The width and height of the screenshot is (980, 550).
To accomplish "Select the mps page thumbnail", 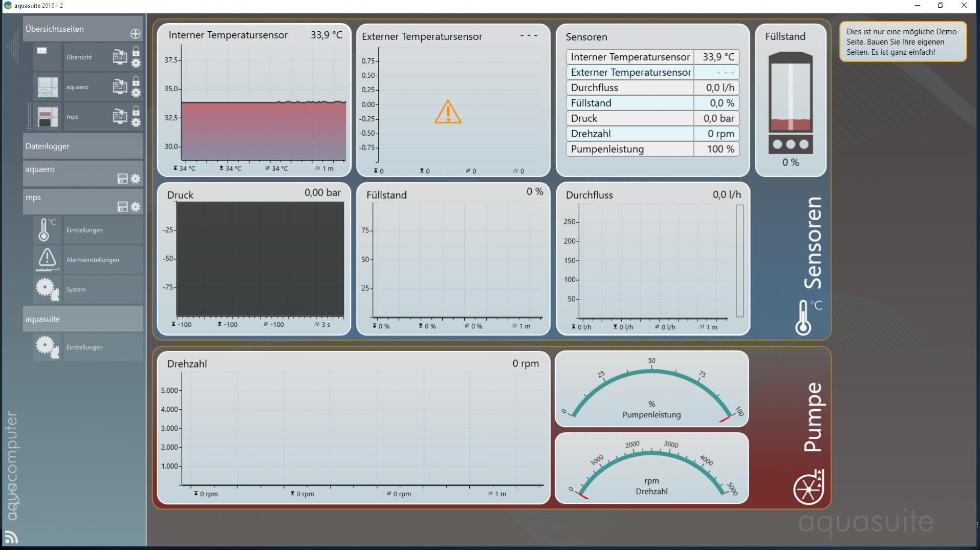I will pos(48,117).
